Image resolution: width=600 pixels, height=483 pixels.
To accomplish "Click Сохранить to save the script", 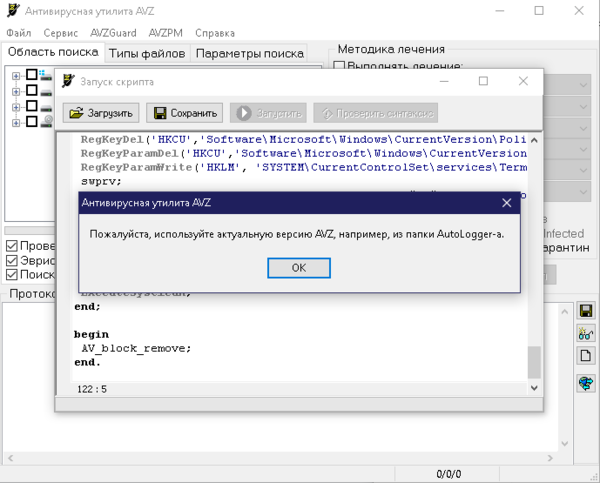I will point(184,113).
